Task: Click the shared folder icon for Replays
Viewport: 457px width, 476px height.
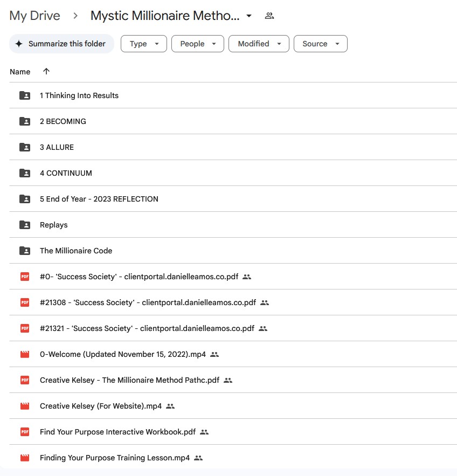Action: coord(25,225)
